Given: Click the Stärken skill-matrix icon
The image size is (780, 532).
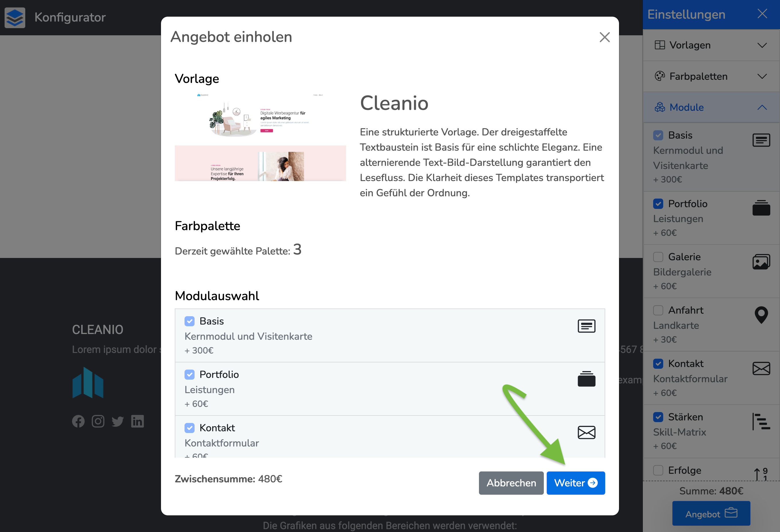Looking at the screenshot, I should (x=761, y=422).
